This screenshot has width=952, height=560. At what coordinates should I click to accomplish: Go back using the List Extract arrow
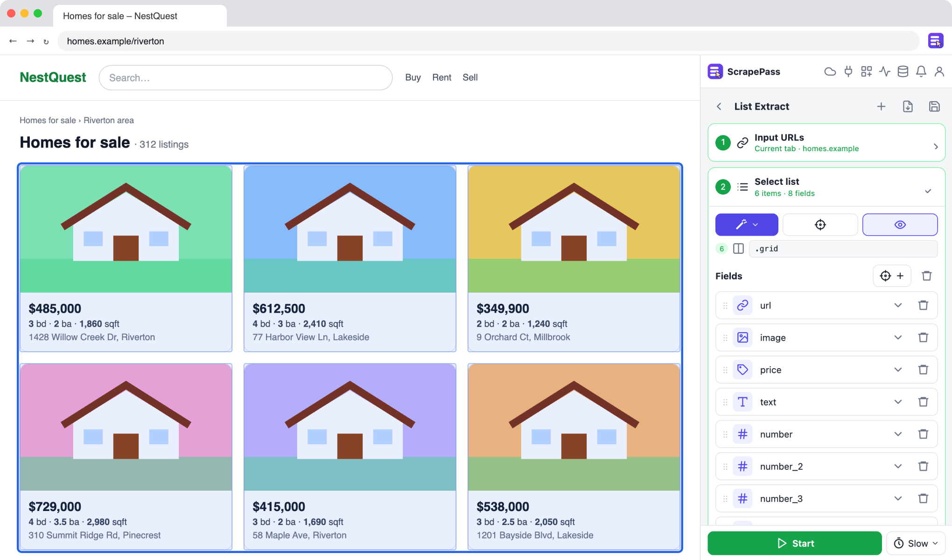click(x=719, y=106)
